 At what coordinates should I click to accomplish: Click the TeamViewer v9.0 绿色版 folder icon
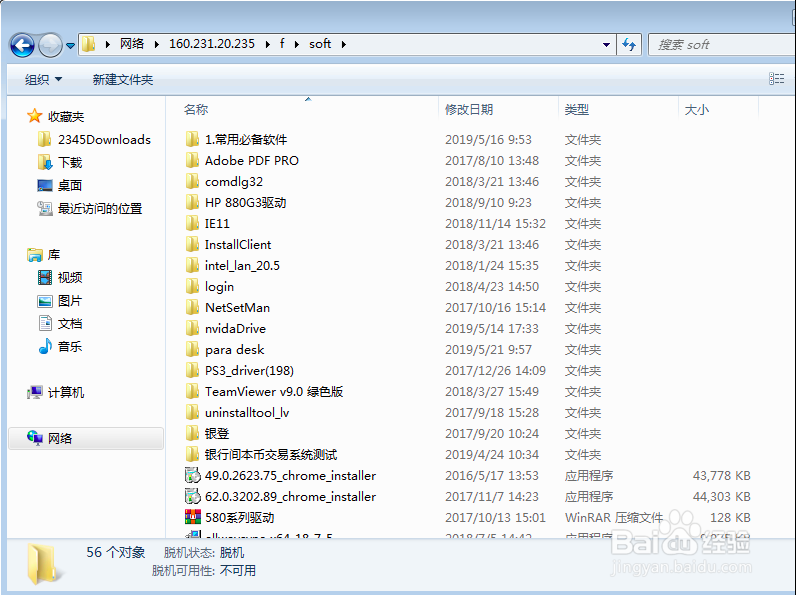pos(192,391)
